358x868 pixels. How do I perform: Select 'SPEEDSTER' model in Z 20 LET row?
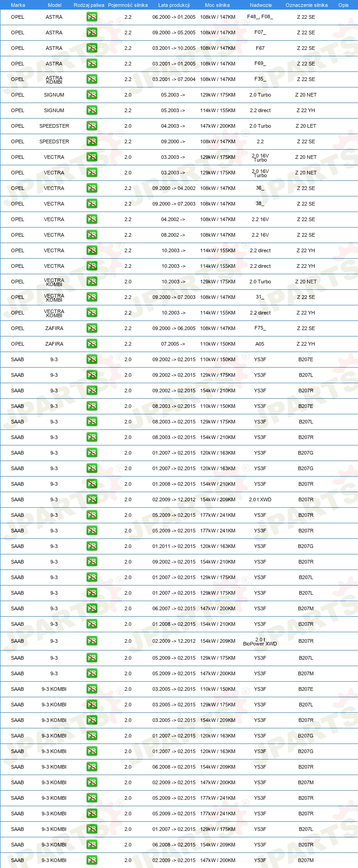54,126
